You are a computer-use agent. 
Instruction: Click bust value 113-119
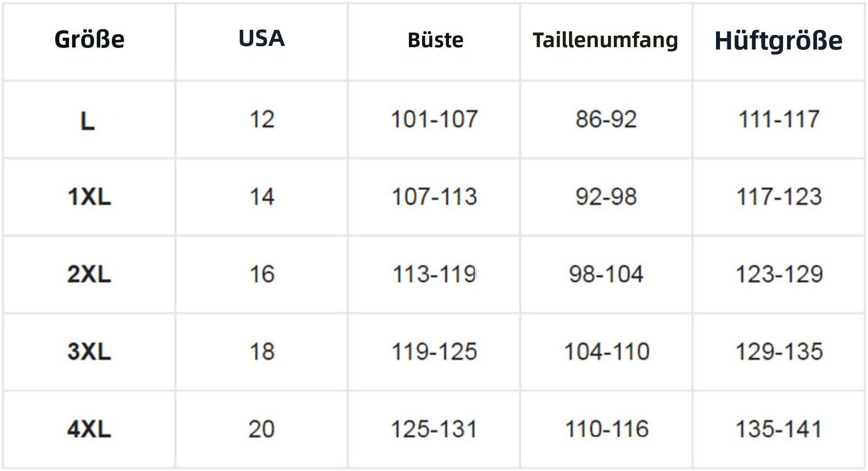tap(434, 274)
